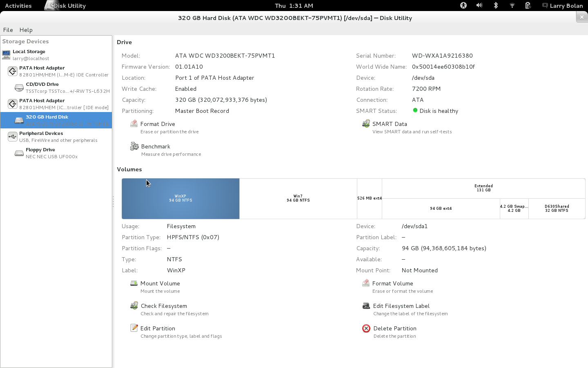Viewport: 588px width, 368px height.
Task: Click the 320 GB Hard Disk icon
Action: (19, 120)
